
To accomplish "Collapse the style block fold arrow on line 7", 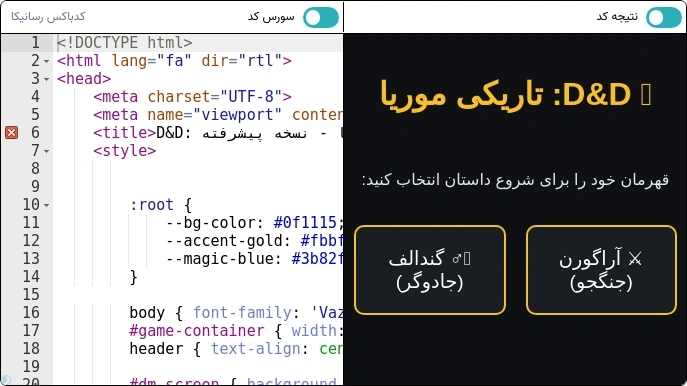I will pos(46,151).
